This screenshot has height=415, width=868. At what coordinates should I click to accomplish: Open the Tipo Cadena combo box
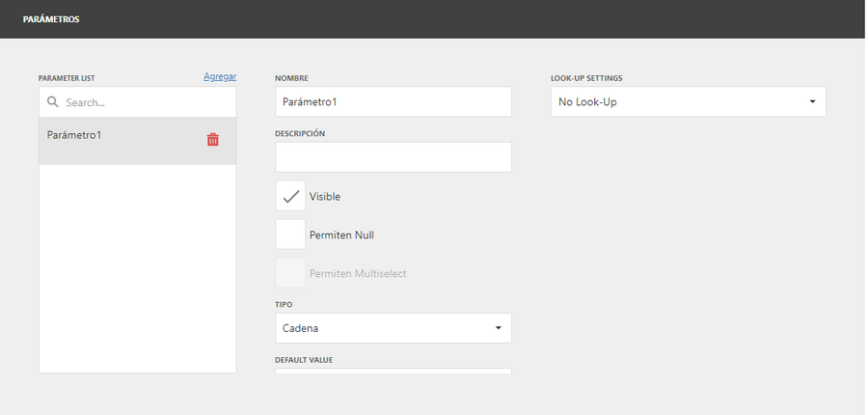393,328
